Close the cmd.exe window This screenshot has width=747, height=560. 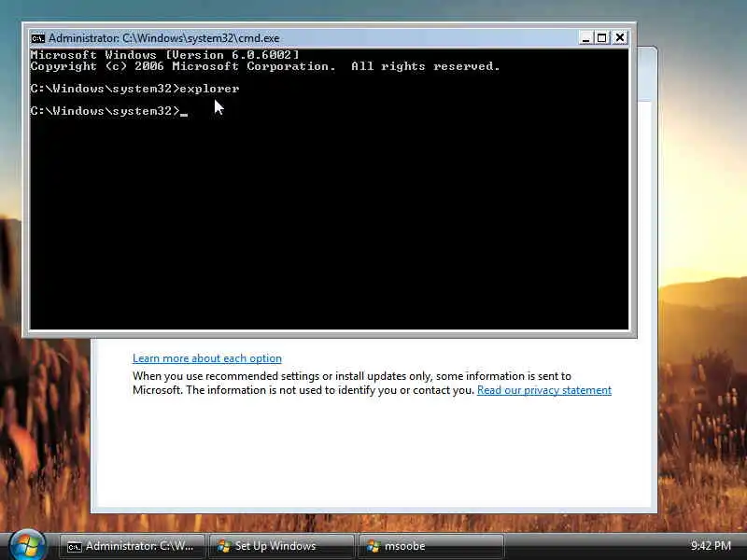[x=620, y=37]
